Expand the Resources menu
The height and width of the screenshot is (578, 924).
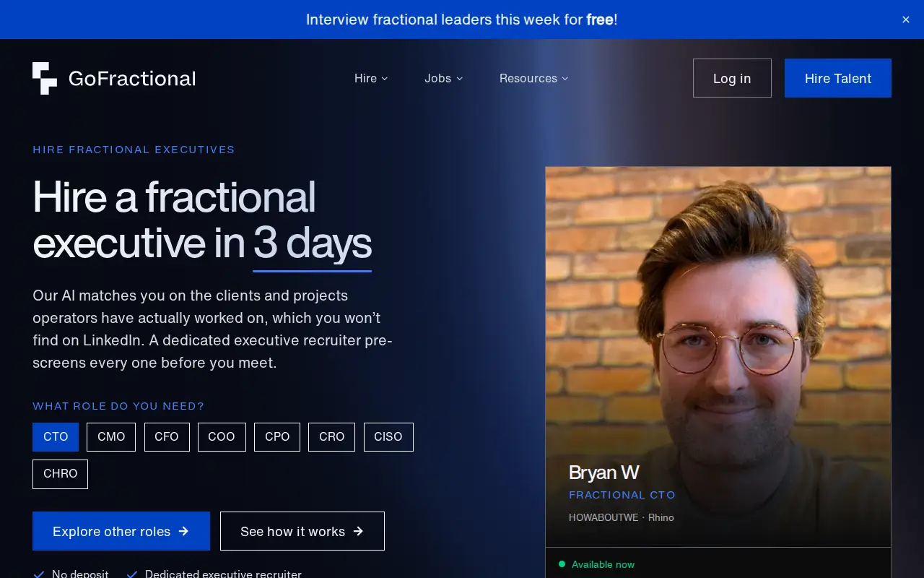tap(533, 78)
